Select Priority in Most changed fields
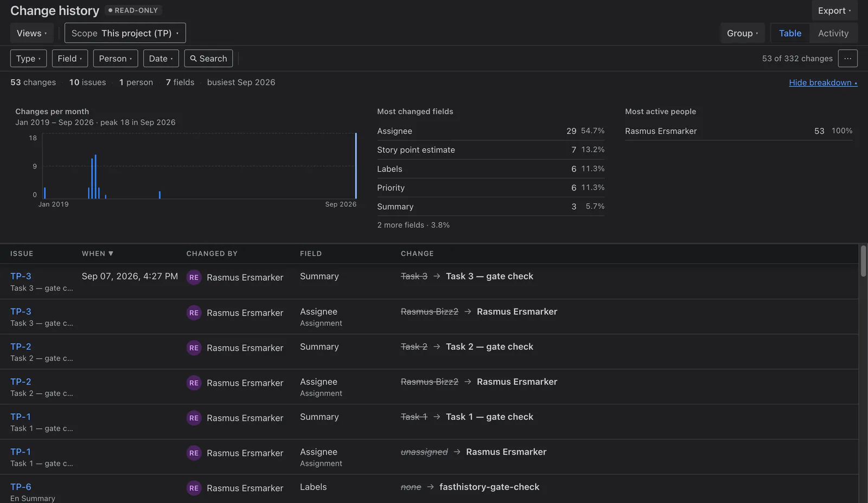The height and width of the screenshot is (503, 868). (x=490, y=188)
